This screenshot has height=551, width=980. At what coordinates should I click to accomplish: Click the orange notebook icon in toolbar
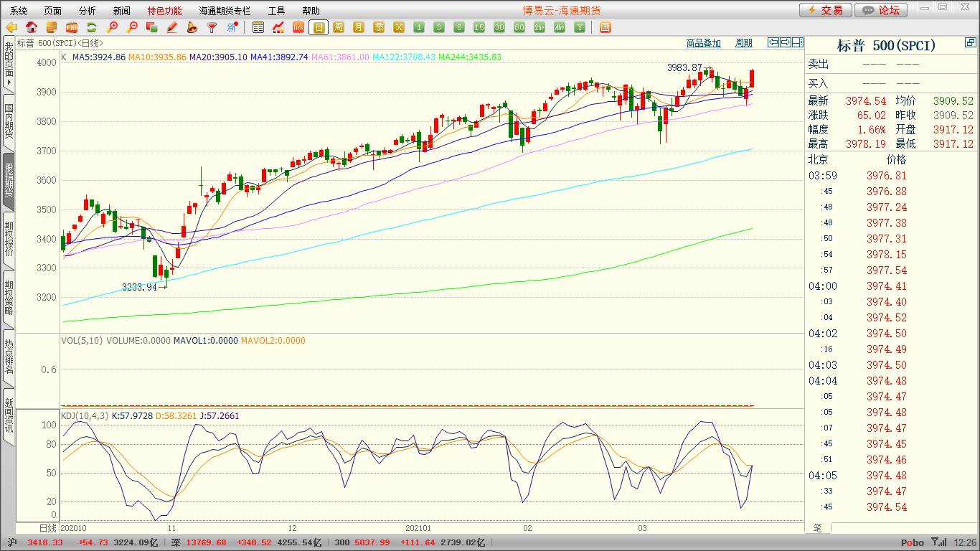(52, 27)
